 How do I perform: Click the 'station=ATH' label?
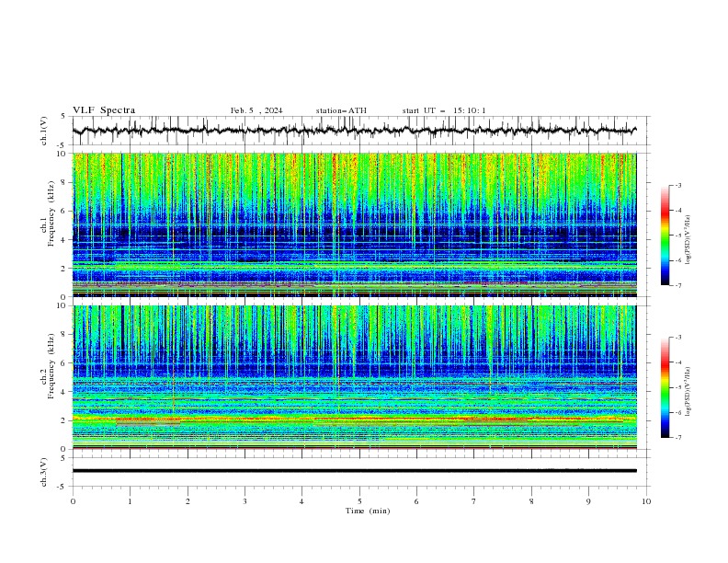click(x=341, y=110)
